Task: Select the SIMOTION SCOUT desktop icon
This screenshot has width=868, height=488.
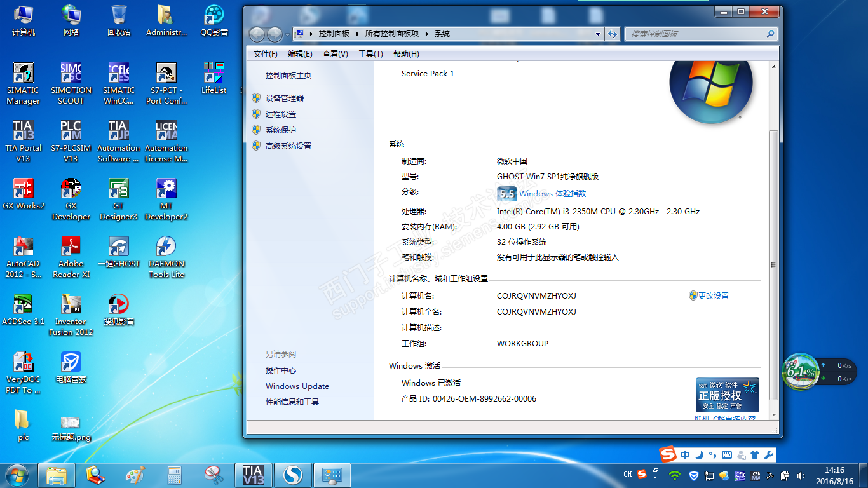Action: [x=71, y=83]
